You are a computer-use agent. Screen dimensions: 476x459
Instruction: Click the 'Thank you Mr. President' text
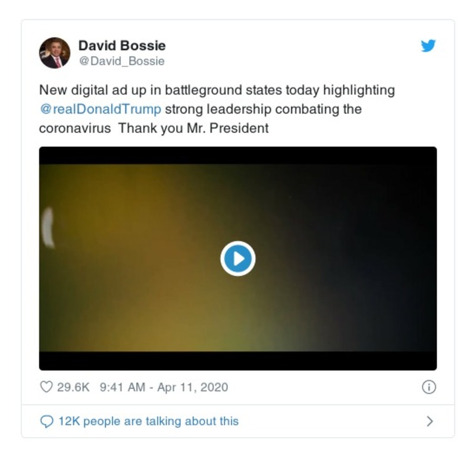193,128
